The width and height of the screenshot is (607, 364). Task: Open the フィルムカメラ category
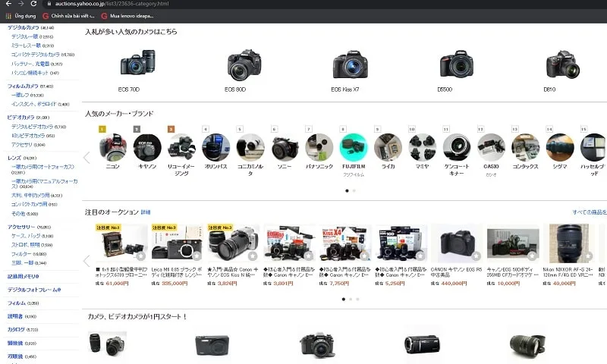(23, 86)
